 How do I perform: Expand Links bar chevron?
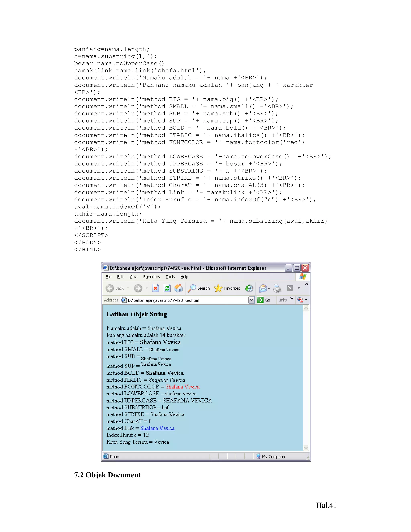[292, 298]
